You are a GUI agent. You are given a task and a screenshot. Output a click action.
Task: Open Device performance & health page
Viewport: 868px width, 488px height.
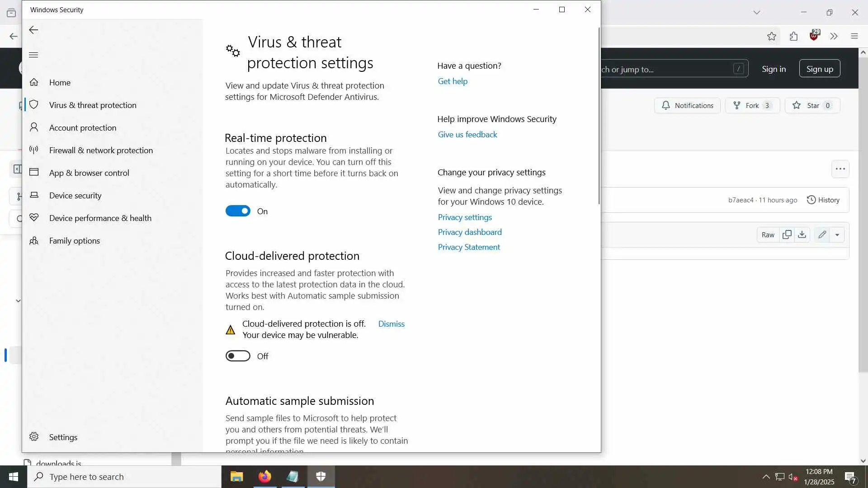pyautogui.click(x=100, y=218)
